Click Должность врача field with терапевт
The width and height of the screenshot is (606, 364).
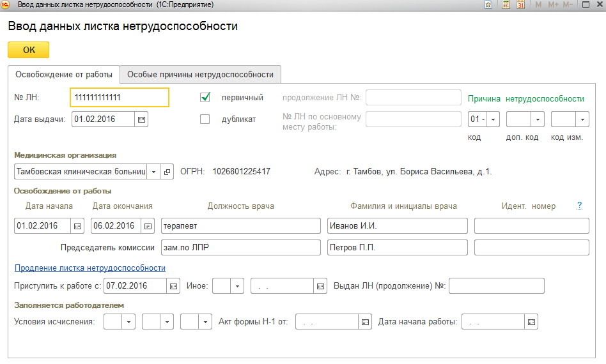click(x=241, y=226)
